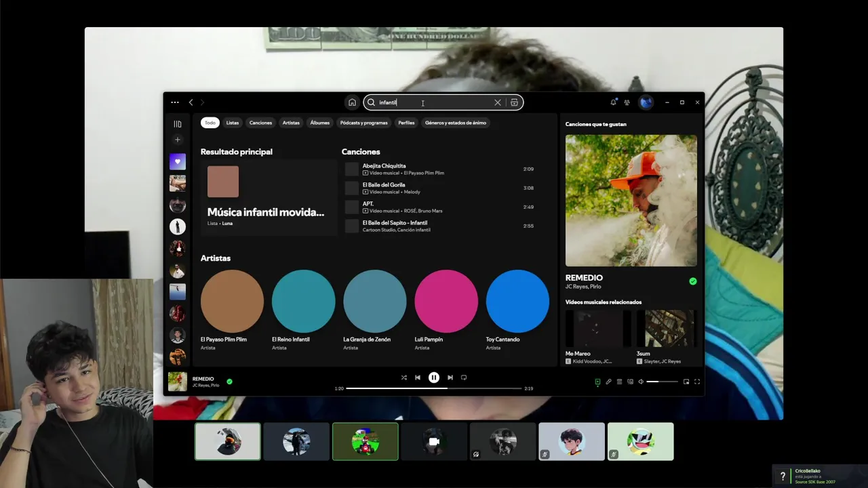
Task: Open the lyrics microphone icon
Action: pyautogui.click(x=608, y=382)
